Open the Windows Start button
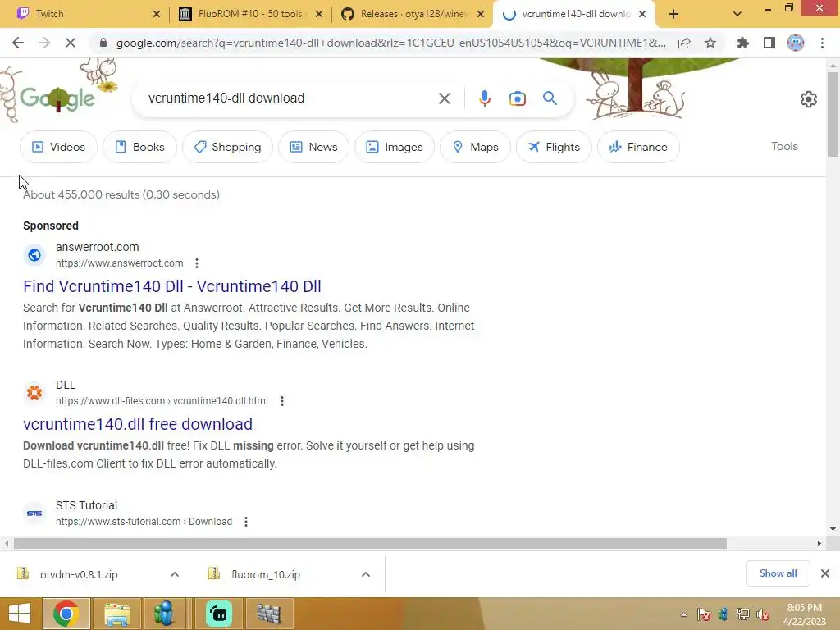Screen dimensions: 840x630 point(20,614)
